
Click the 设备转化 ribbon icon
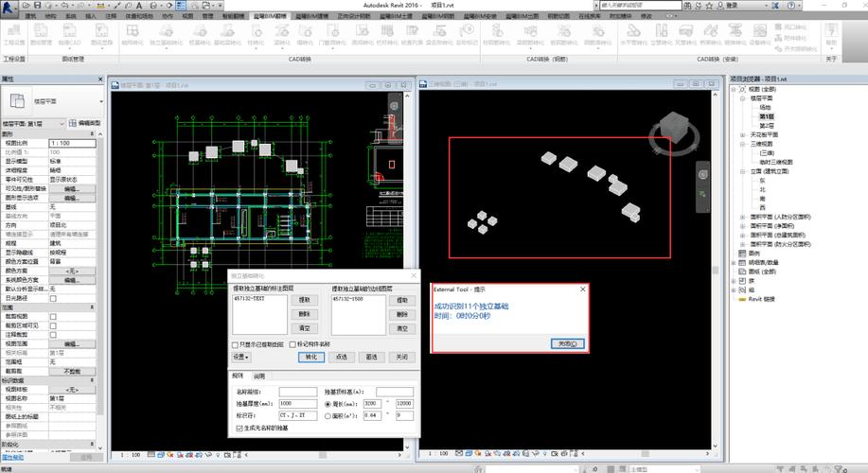760,34
